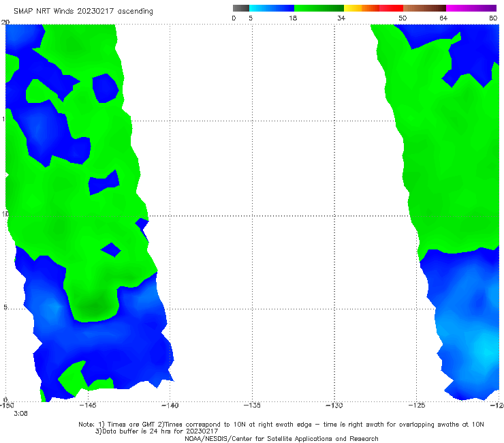Click the latitude label '5' on left axis
Image resolution: width=504 pixels, height=443 pixels.
coord(5,307)
